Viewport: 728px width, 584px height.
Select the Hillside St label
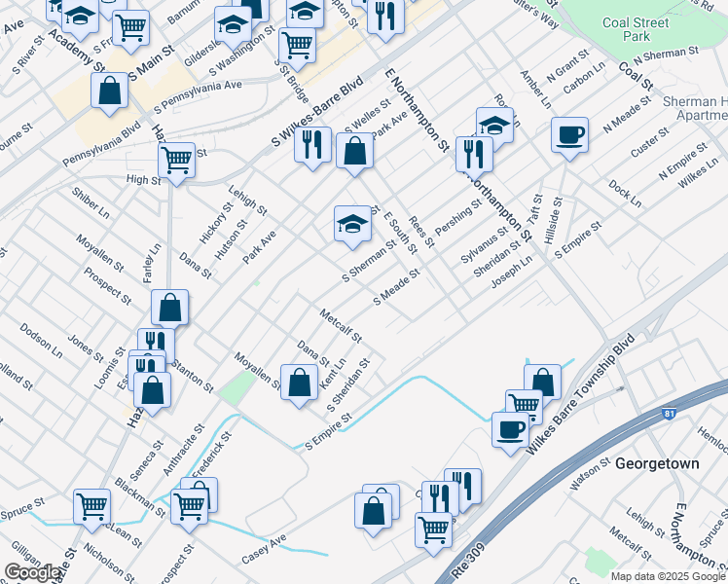554,221
